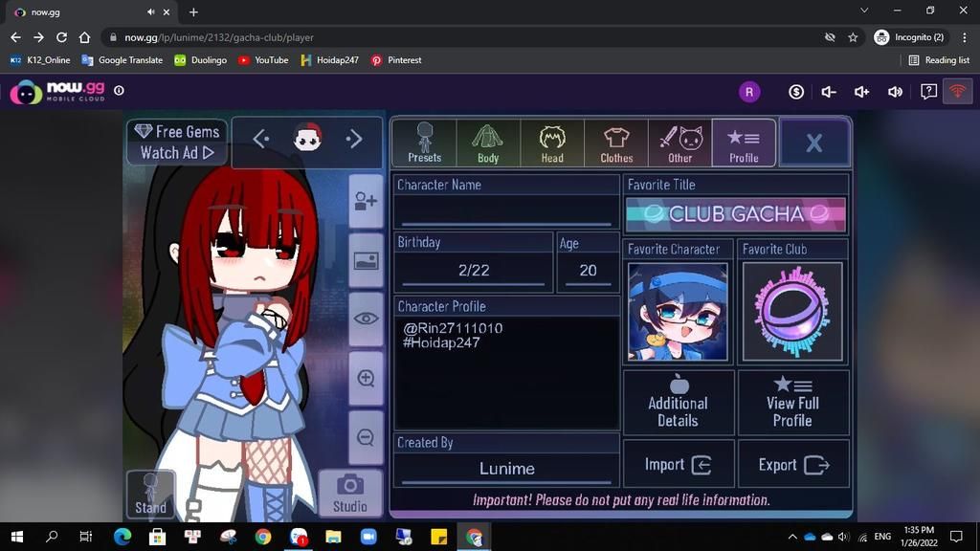Viewport: 980px width, 551px height.
Task: Expand the tab search dropdown arrow
Action: click(864, 11)
